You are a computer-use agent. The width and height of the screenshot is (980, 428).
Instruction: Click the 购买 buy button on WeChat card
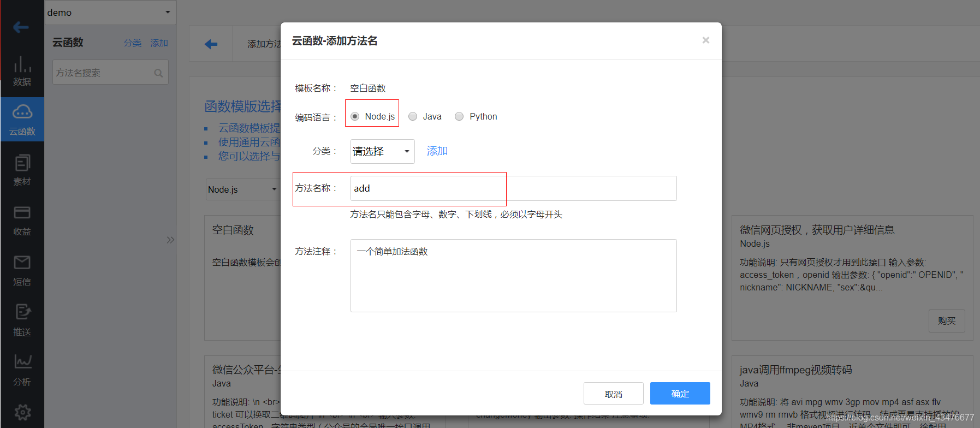tap(947, 321)
